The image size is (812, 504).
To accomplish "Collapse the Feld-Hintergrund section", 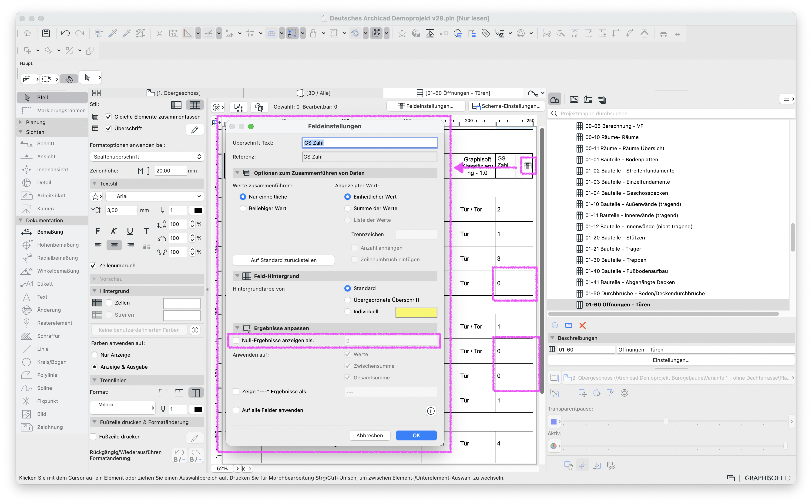I will click(x=237, y=276).
